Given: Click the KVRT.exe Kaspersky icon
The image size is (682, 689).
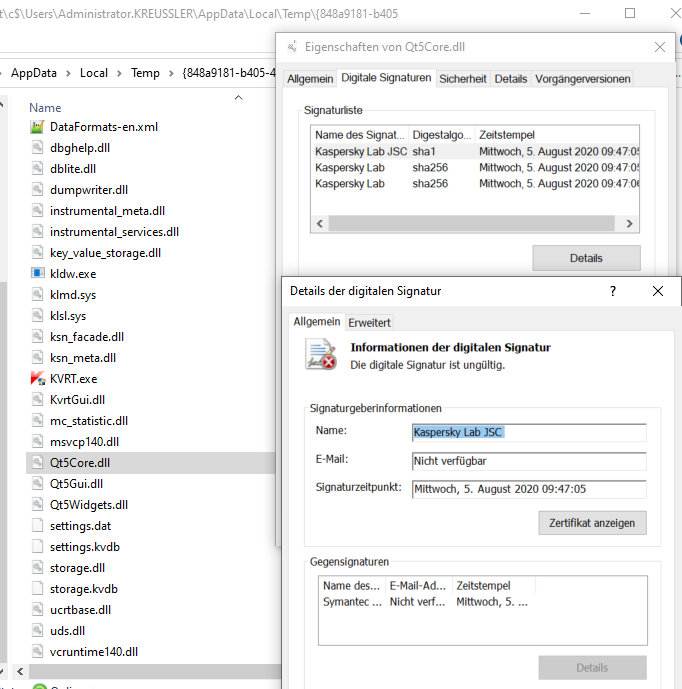Looking at the screenshot, I should [38, 378].
